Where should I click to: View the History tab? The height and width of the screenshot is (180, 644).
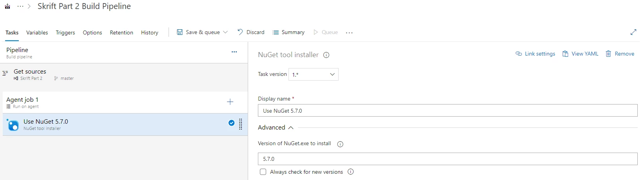click(150, 32)
